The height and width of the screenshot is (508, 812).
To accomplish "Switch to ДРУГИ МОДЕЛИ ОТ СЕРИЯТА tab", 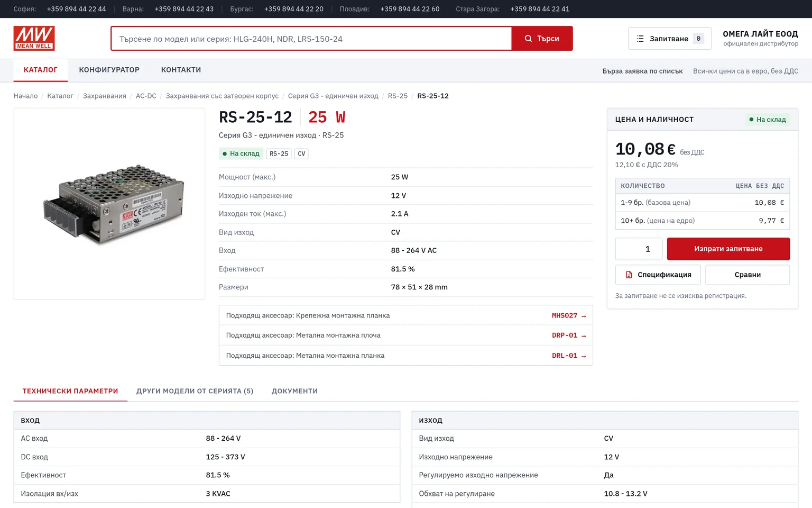I will tap(195, 391).
